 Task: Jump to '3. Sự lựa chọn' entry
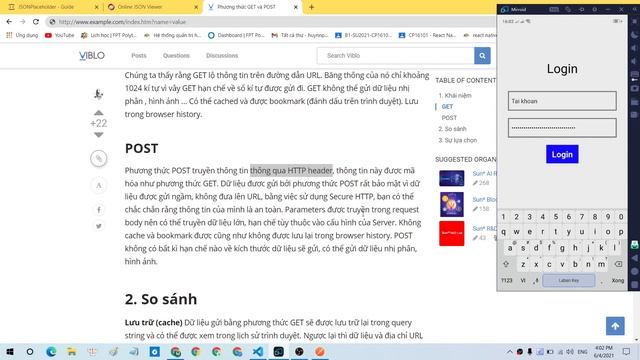(458, 140)
